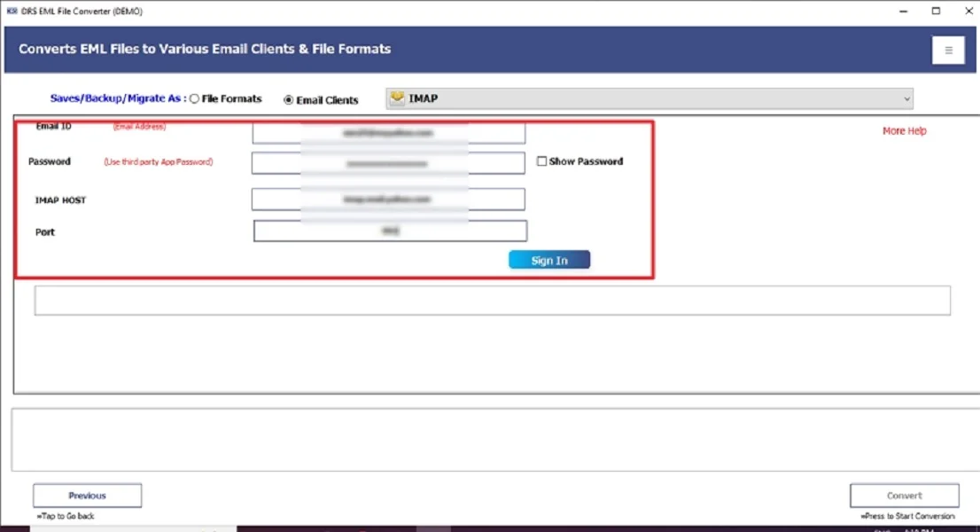This screenshot has width=980, height=532.
Task: Select the Email Clients radio button
Action: tap(290, 100)
